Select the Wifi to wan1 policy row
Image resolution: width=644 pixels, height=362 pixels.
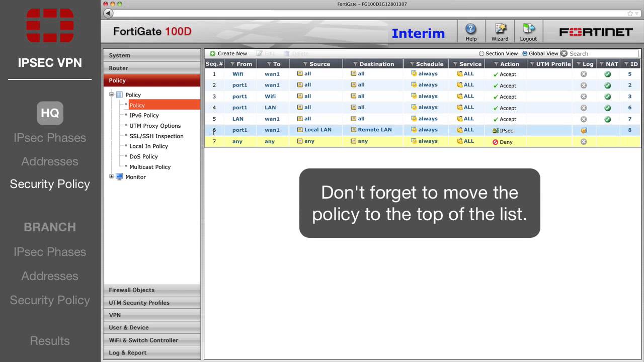tap(423, 74)
